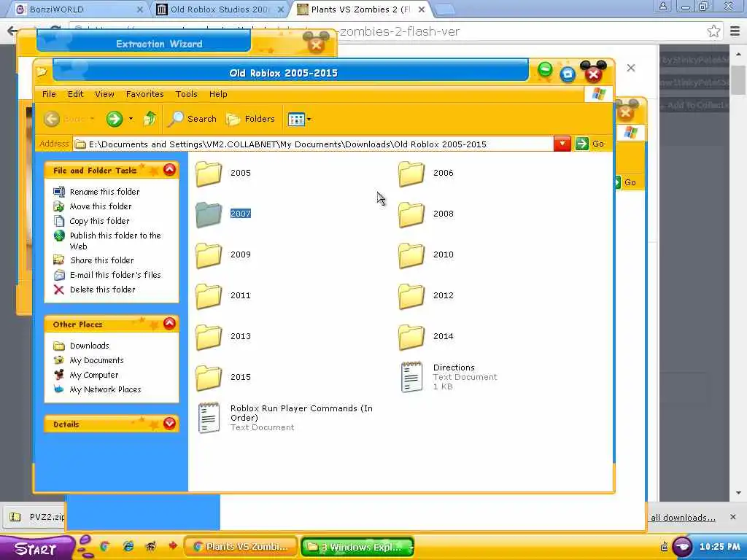Image resolution: width=747 pixels, height=560 pixels.
Task: Go to My Documents in Other Places
Action: (97, 360)
